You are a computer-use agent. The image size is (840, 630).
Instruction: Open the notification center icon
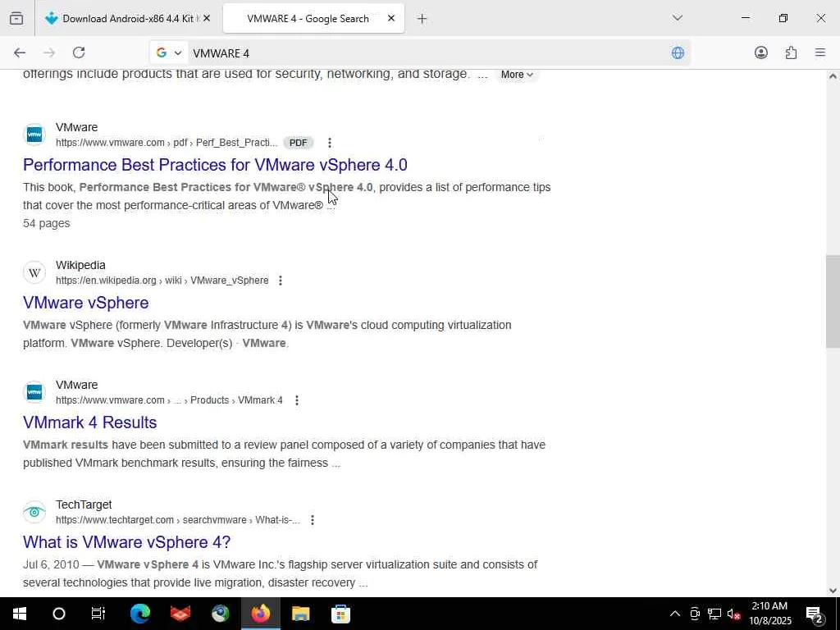[x=815, y=614]
